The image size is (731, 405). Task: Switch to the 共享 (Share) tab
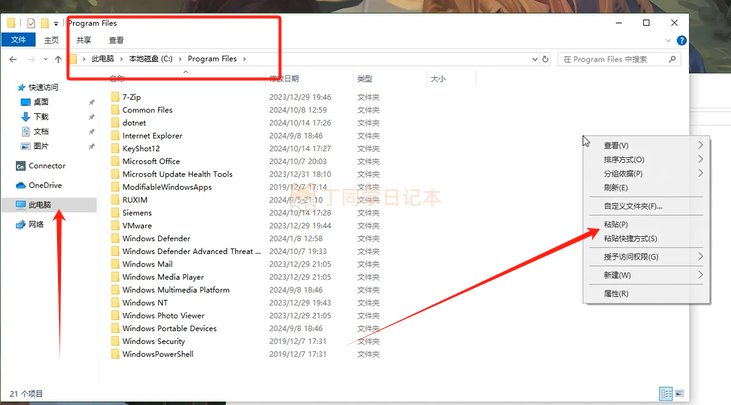coord(84,40)
